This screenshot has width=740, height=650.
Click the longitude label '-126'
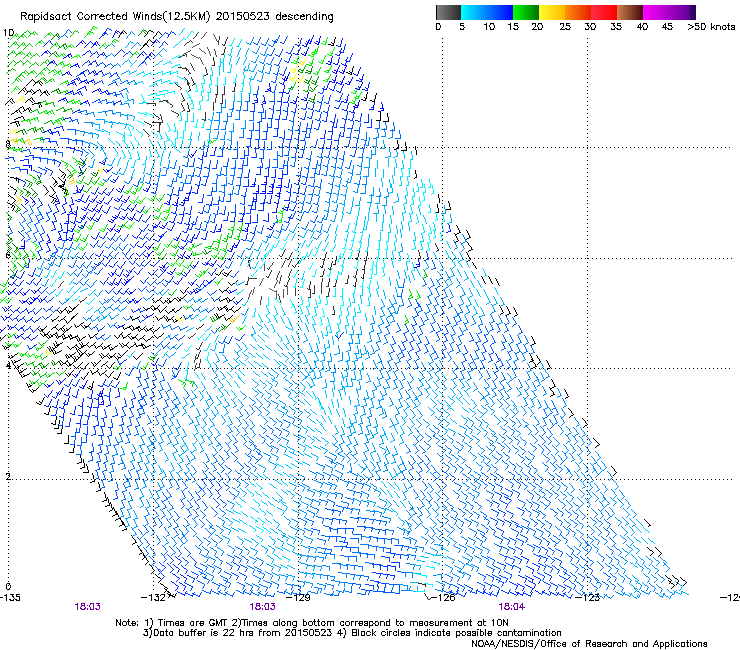click(443, 598)
